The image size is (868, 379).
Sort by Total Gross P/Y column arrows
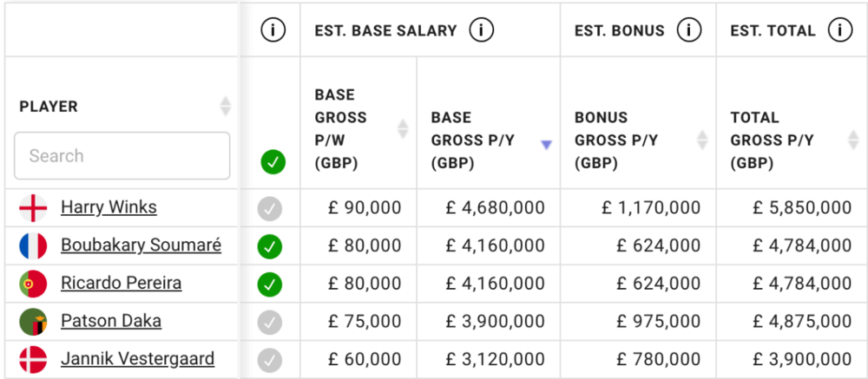point(852,140)
